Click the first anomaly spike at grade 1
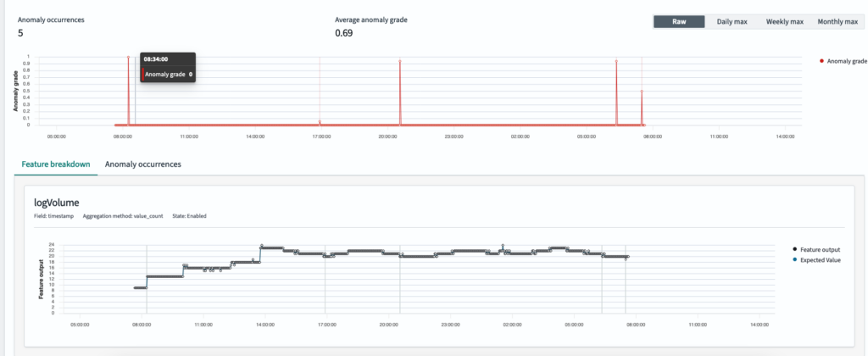This screenshot has width=868, height=356. pyautogui.click(x=128, y=57)
